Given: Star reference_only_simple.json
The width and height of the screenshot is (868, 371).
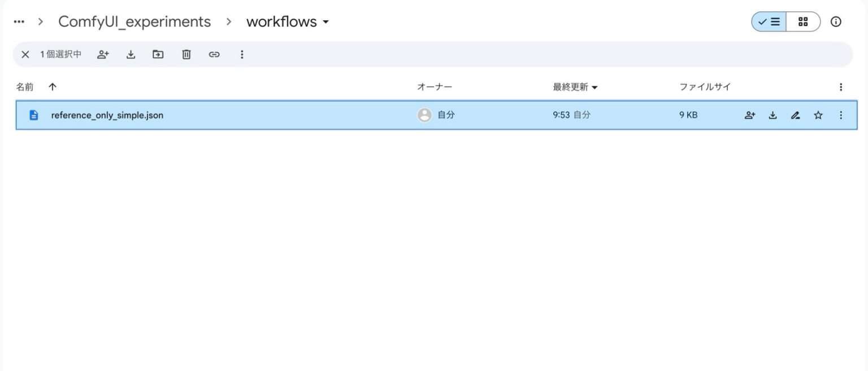Looking at the screenshot, I should point(818,115).
